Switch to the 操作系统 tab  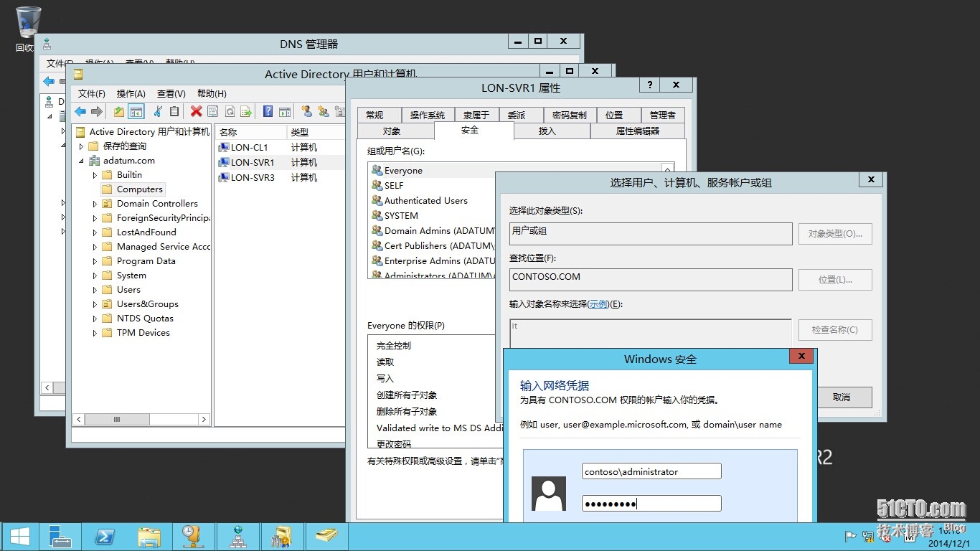(428, 115)
